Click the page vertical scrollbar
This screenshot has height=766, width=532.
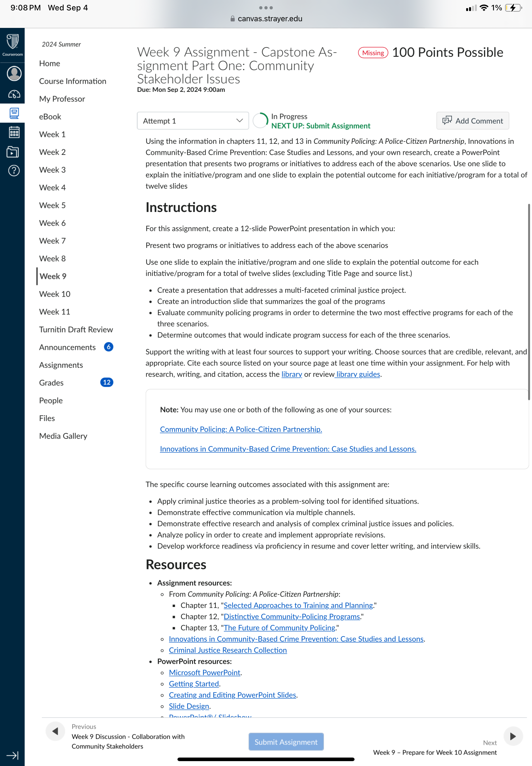[x=529, y=302]
